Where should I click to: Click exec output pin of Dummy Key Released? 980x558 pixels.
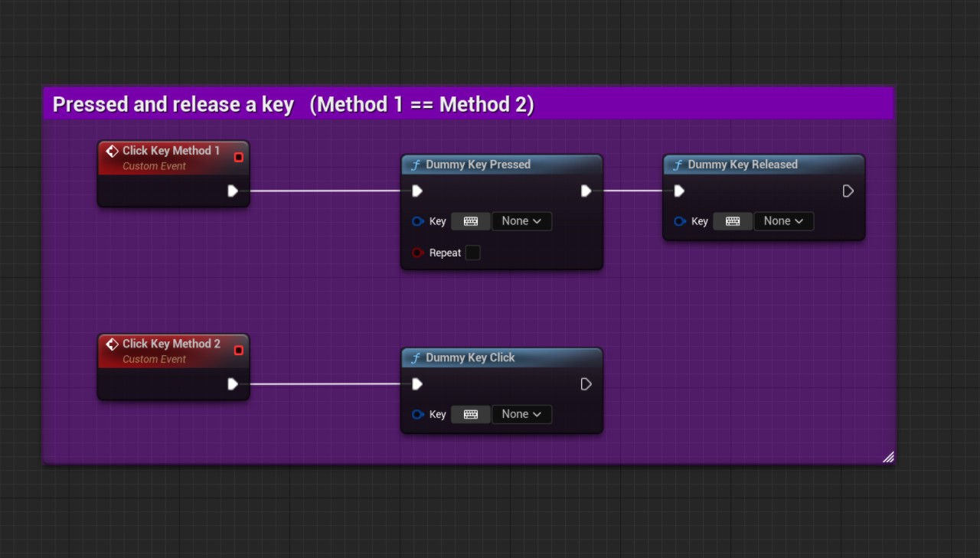click(x=848, y=191)
